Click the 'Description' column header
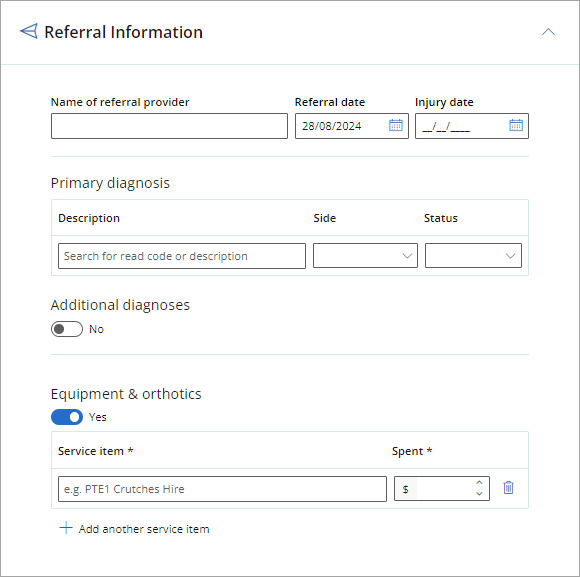This screenshot has width=580, height=577. pyautogui.click(x=89, y=218)
